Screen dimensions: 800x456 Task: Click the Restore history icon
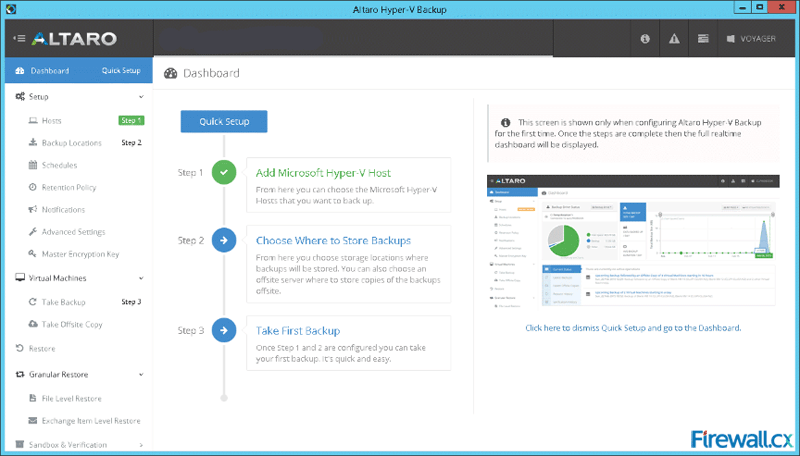[x=20, y=348]
